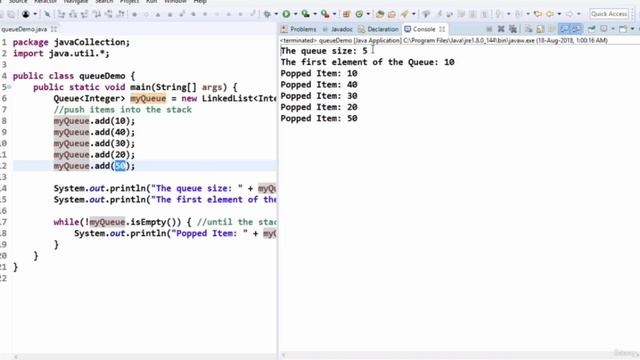Open the Navigate menu

click(76, 2)
